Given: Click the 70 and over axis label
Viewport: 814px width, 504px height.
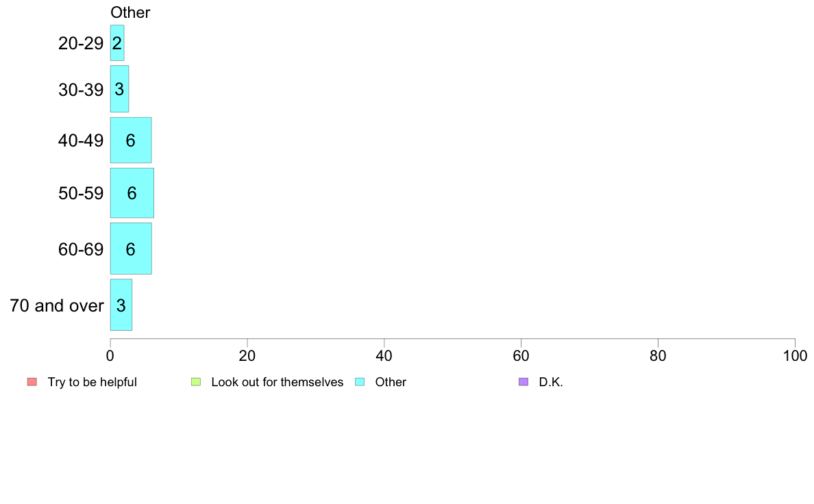Looking at the screenshot, I should (57, 305).
